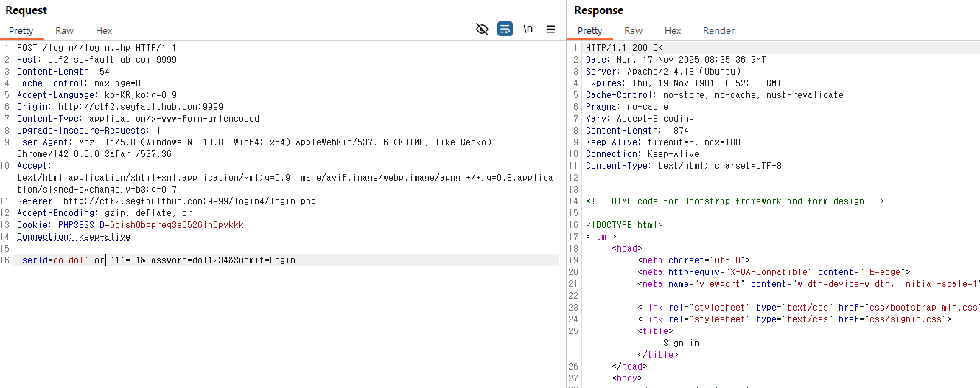Toggle the \n non-printable characters button
Screen dimensions: 980x388
(x=528, y=30)
